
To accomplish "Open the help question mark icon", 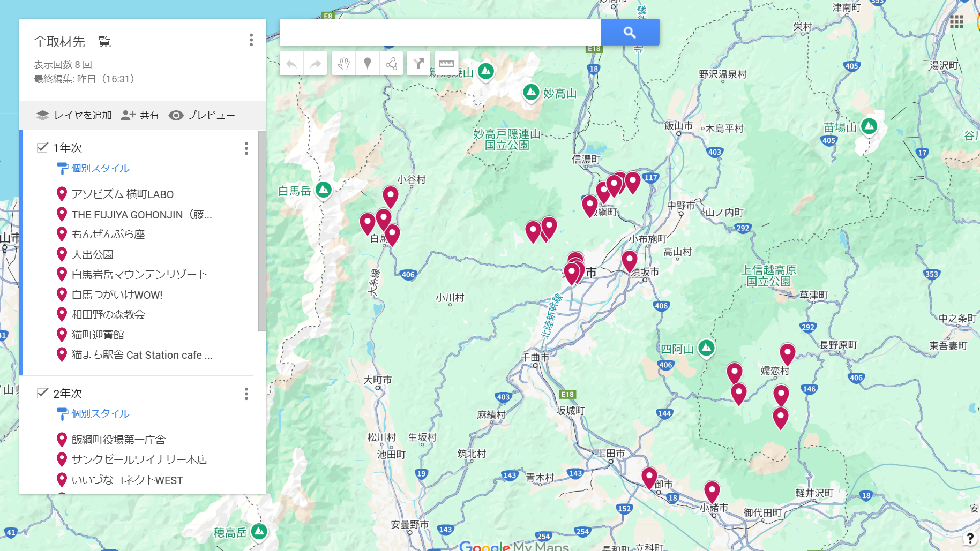I will 970,538.
